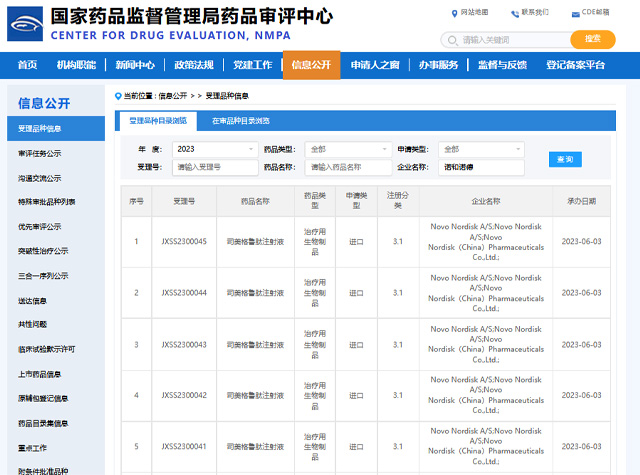Click the location pin icon in breadcrumb
Viewport: 640px width, 475px height.
point(118,96)
